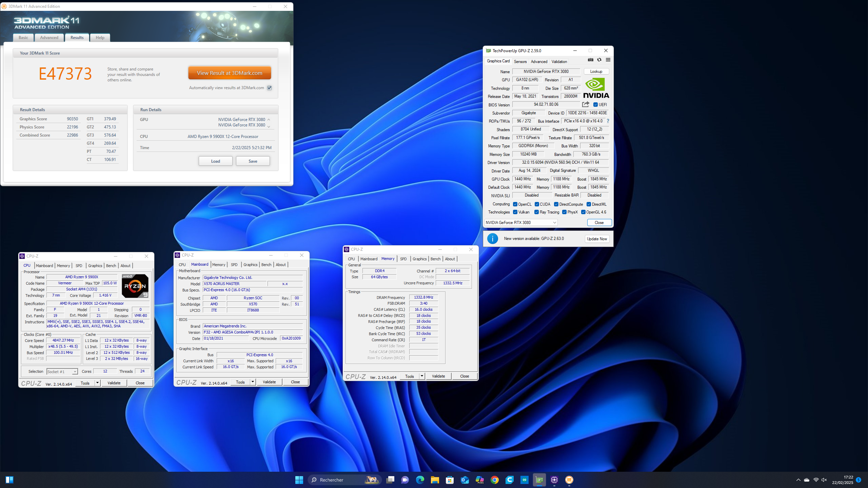Image resolution: width=868 pixels, height=488 pixels.
Task: Open the Windows Start menu
Action: coord(299,480)
